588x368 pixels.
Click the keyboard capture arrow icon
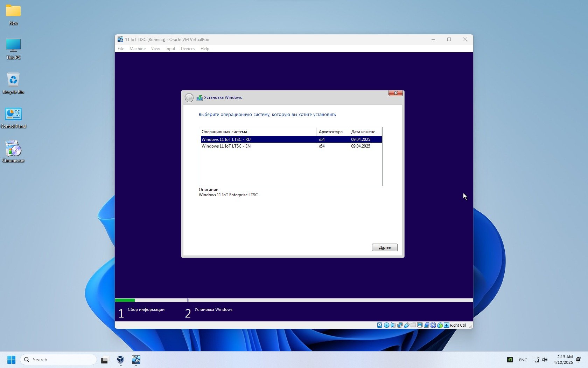click(446, 325)
